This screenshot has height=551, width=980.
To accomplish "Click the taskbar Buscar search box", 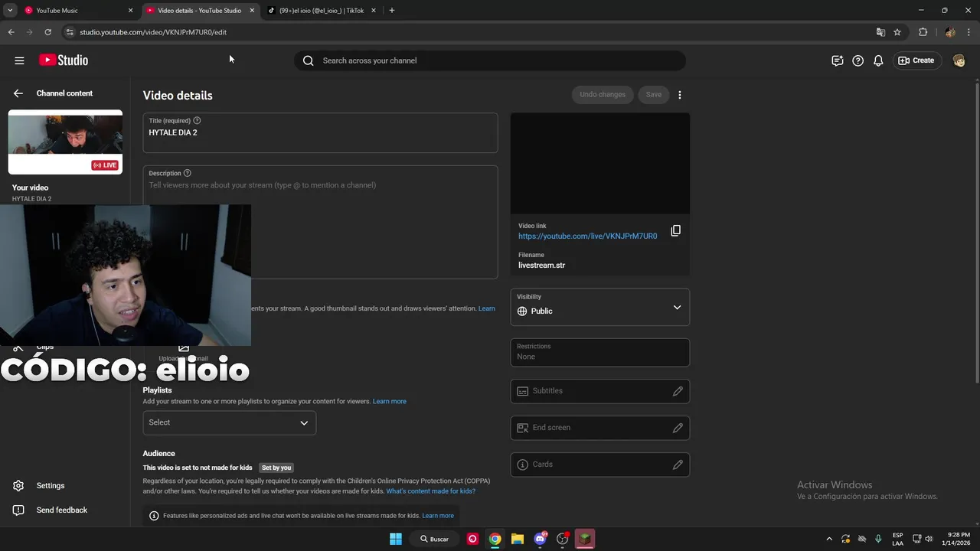I will click(x=435, y=539).
